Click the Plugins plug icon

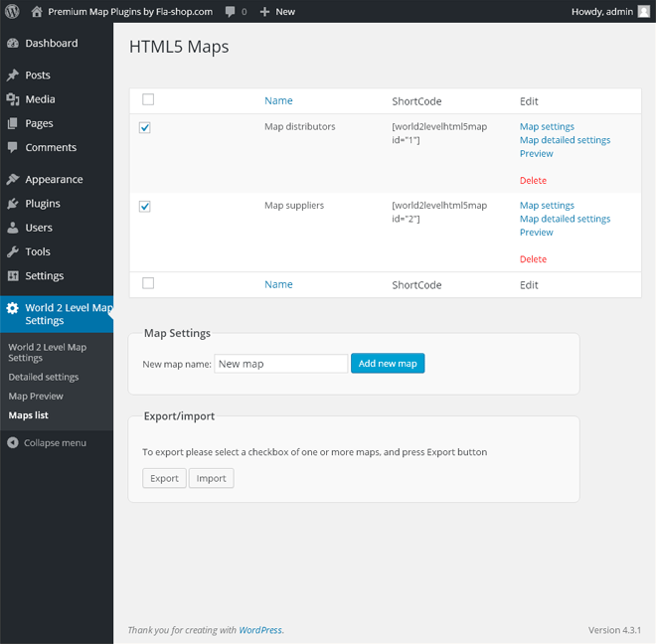[13, 204]
